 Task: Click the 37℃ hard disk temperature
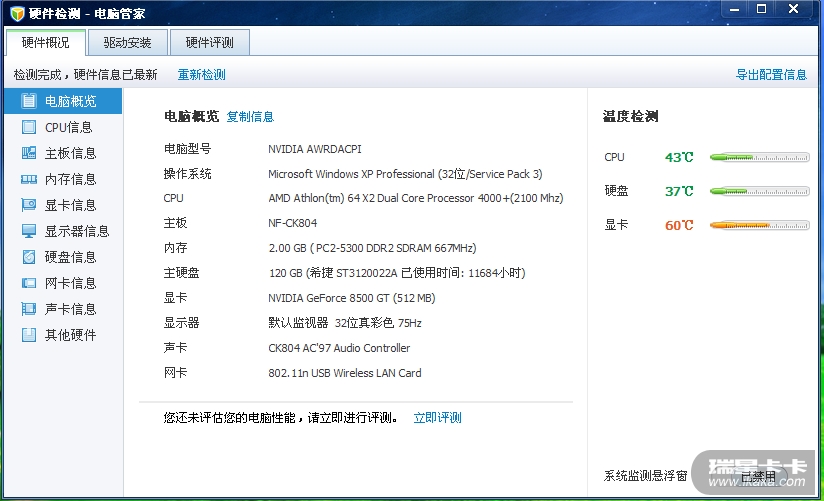click(679, 191)
